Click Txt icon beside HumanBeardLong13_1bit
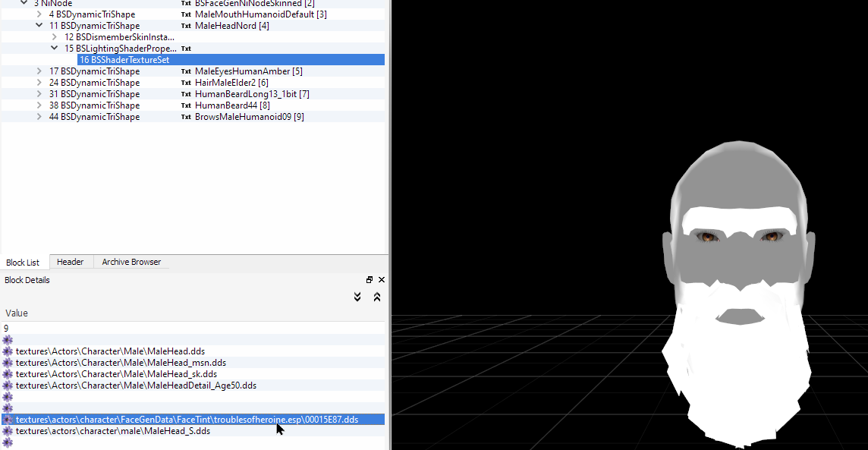This screenshot has width=868, height=450. point(186,94)
